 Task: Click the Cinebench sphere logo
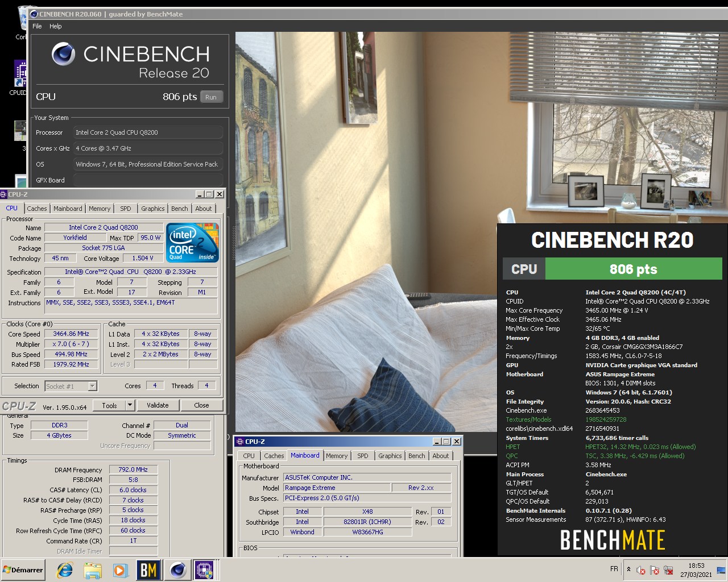click(63, 54)
